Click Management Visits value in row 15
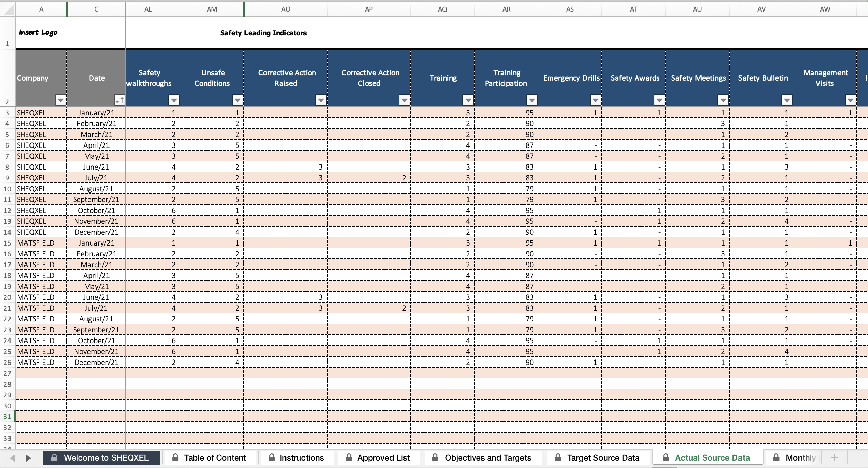 click(x=825, y=243)
